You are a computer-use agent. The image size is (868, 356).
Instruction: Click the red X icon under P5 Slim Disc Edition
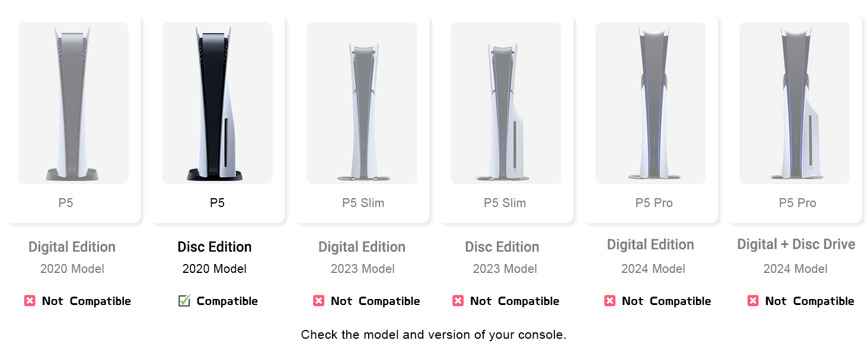point(458,301)
